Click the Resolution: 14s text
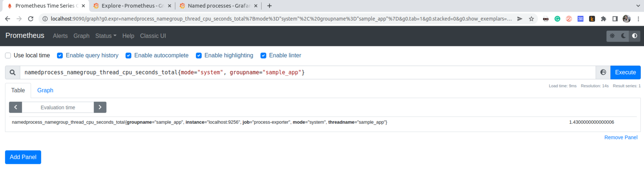 594,86
